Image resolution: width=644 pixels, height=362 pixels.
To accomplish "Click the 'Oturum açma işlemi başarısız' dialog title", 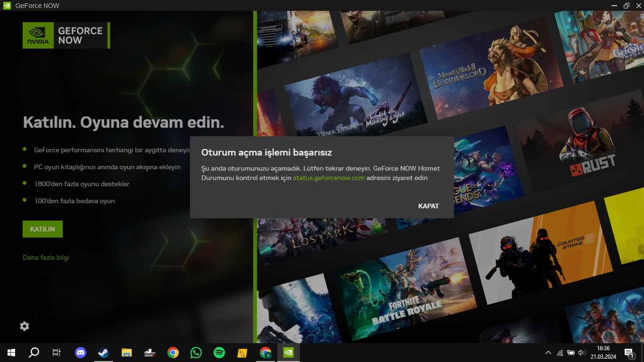I will pos(267,152).
